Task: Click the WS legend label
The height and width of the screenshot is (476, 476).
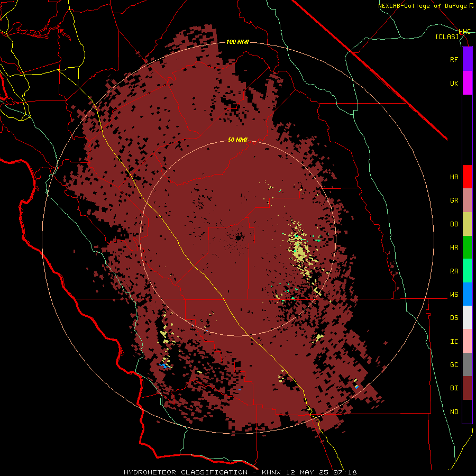Action: click(454, 295)
